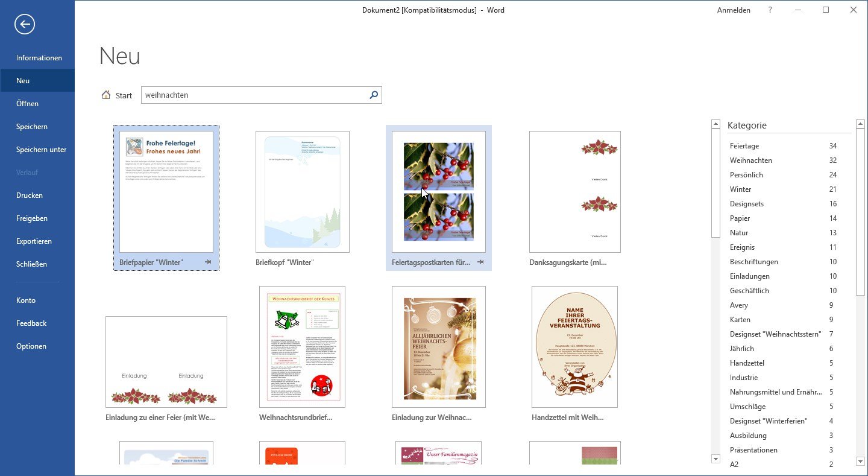
Task: Select the Briefpapier "Winter" thumbnail
Action: (x=166, y=192)
